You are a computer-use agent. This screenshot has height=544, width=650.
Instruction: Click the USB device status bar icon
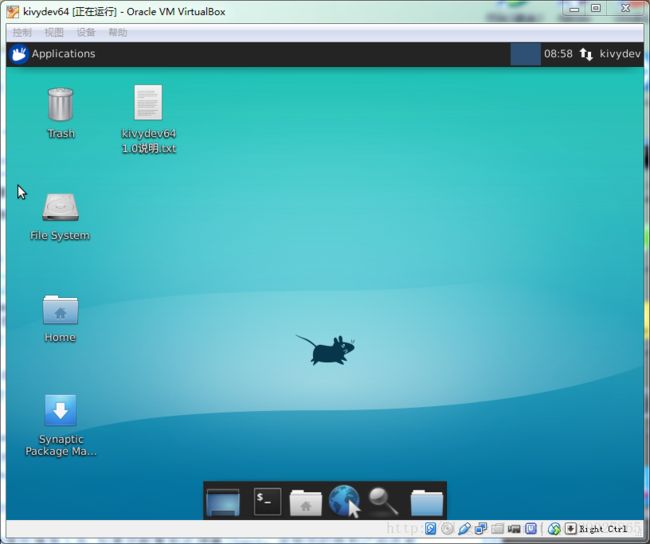[464, 529]
